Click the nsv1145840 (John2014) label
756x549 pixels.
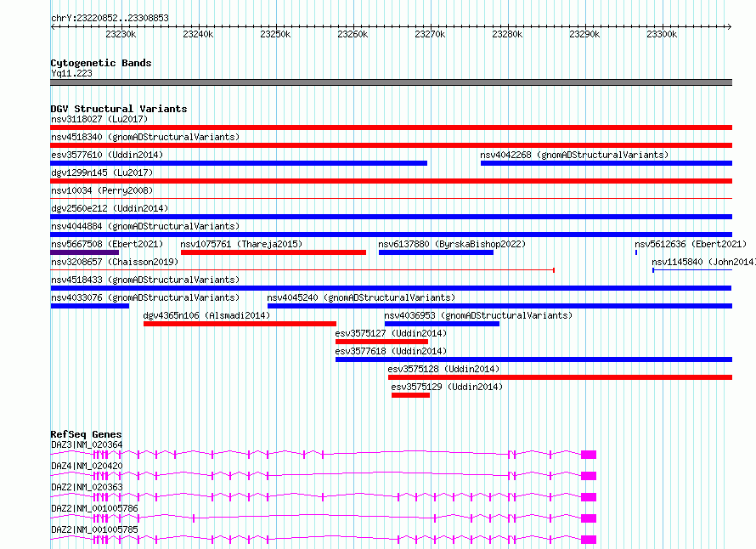tap(703, 262)
